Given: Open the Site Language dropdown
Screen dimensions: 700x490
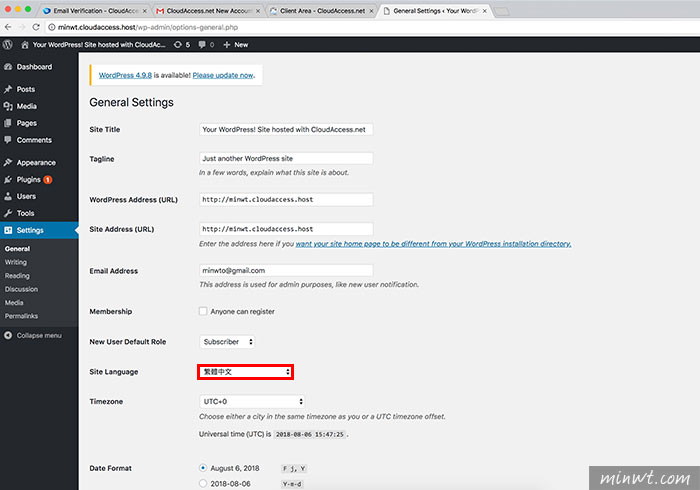Looking at the screenshot, I should 246,372.
